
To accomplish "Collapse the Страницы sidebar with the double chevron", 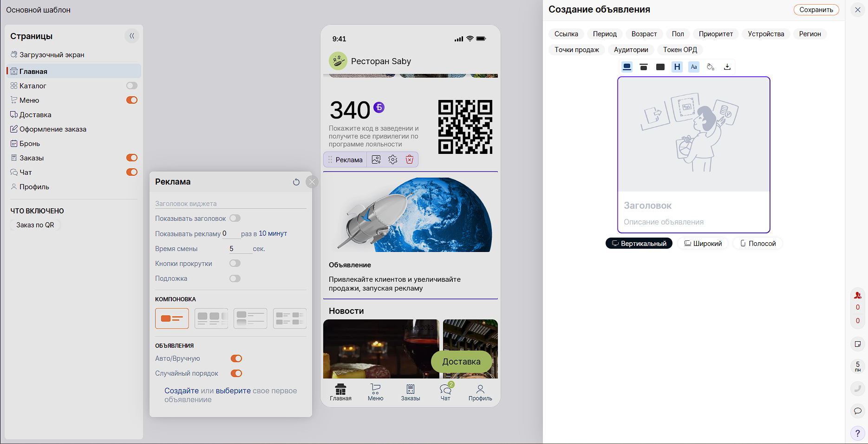I will [x=132, y=36].
